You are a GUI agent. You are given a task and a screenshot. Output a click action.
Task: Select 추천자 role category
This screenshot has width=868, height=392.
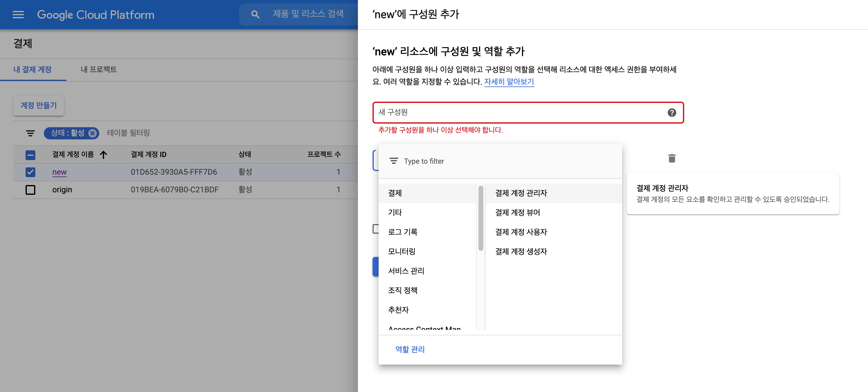427,310
